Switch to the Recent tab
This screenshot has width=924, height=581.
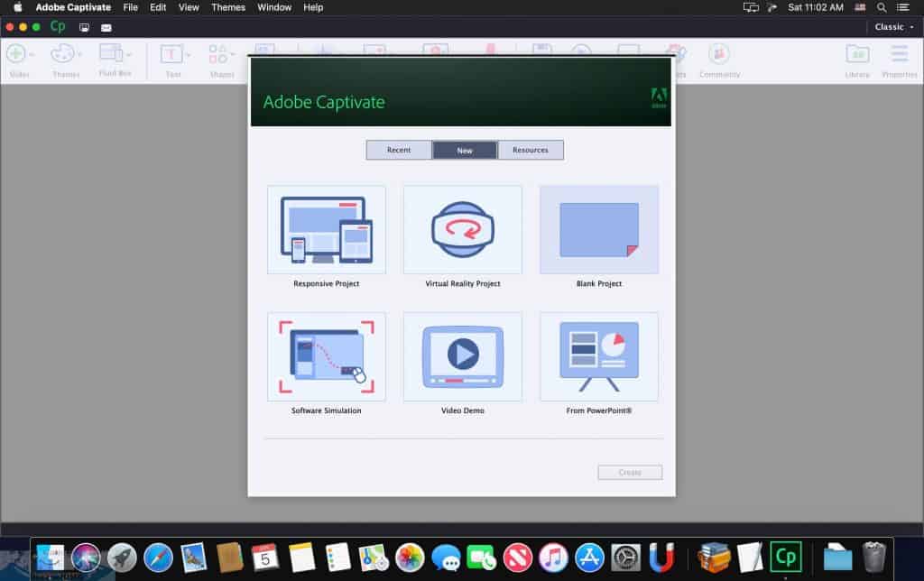click(x=399, y=151)
